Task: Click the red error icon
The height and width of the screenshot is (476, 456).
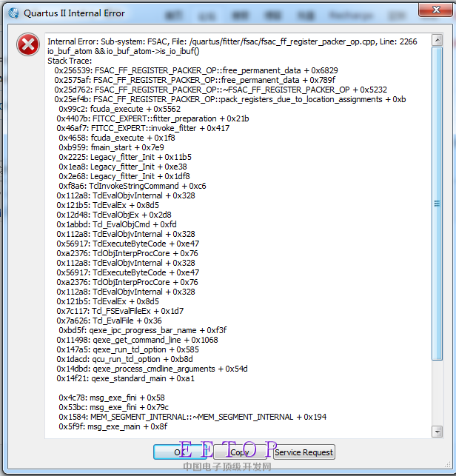Action: point(28,44)
